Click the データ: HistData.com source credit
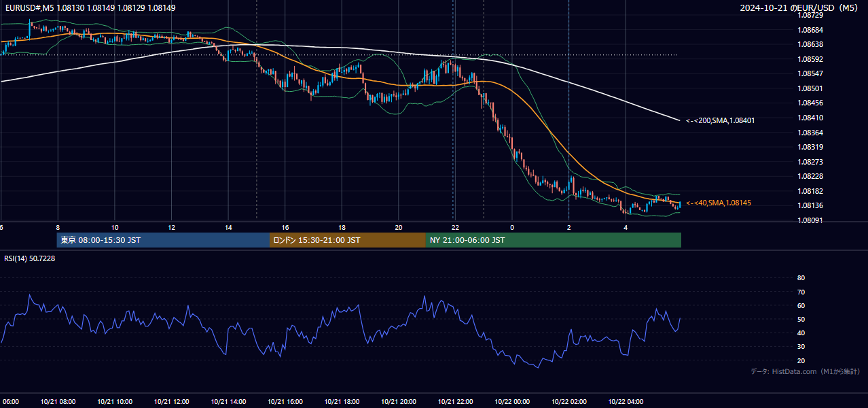Image resolution: width=868 pixels, height=408 pixels. [x=806, y=371]
